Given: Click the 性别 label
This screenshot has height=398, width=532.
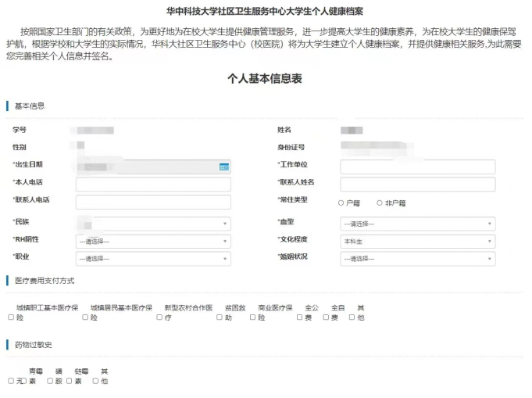Looking at the screenshot, I should coord(20,147).
